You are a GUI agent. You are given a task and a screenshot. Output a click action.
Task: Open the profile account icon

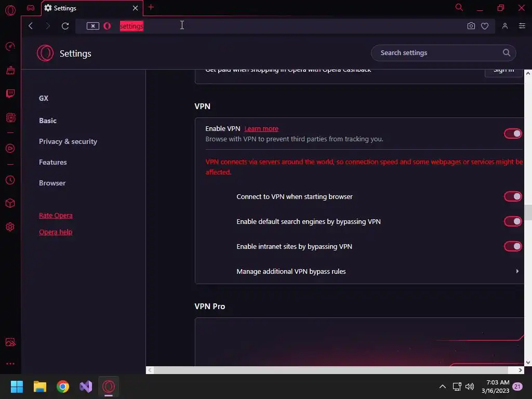(505, 26)
